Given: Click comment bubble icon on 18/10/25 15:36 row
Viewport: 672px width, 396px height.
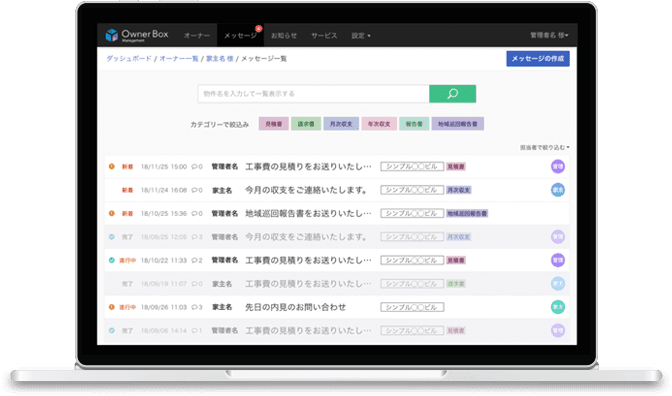Looking at the screenshot, I should [195, 213].
